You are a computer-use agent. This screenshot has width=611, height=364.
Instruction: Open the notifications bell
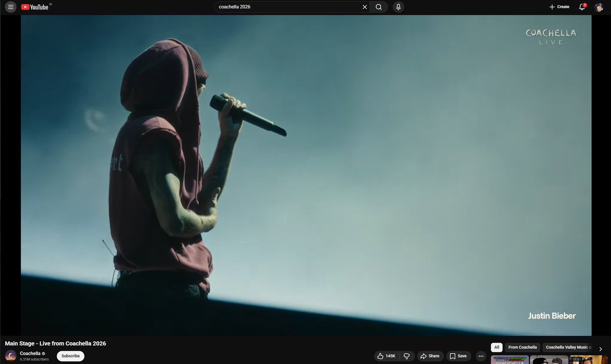tap(582, 7)
